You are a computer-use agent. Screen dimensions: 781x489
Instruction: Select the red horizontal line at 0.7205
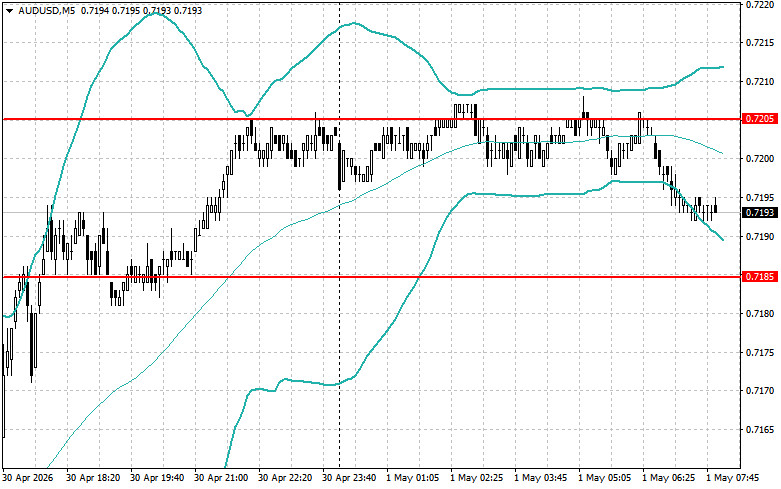coord(371,119)
